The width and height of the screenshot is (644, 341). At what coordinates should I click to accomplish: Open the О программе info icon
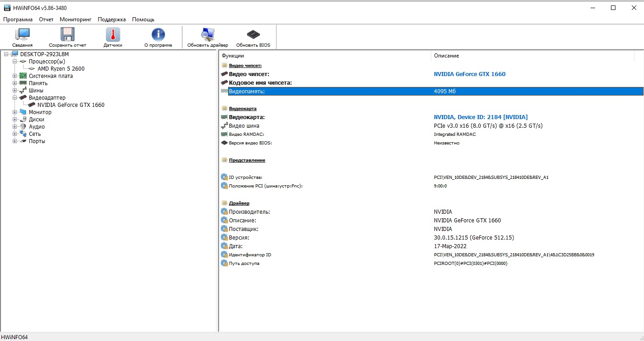[158, 34]
